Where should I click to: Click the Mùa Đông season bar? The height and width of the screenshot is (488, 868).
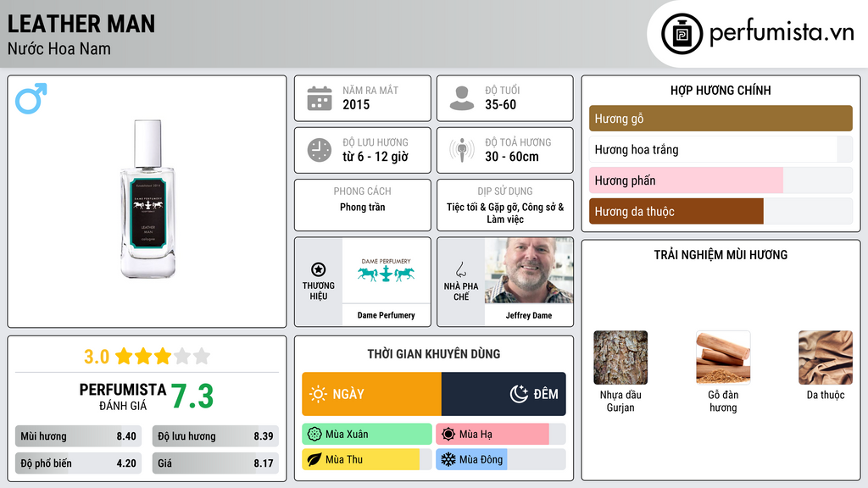pos(501,459)
